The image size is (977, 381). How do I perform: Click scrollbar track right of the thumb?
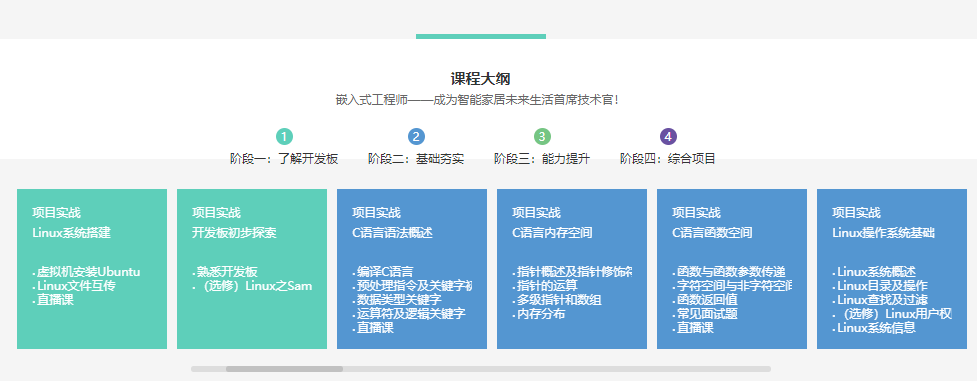point(557,369)
